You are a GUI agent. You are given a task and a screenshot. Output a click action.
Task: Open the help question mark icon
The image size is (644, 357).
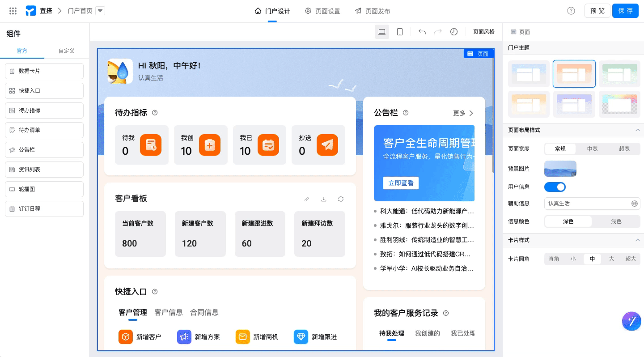pos(571,11)
